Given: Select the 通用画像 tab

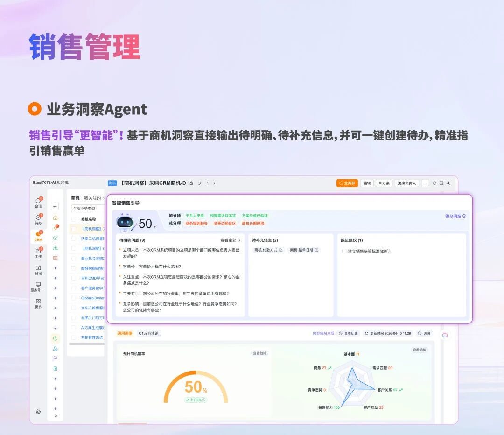Looking at the screenshot, I should [x=125, y=333].
